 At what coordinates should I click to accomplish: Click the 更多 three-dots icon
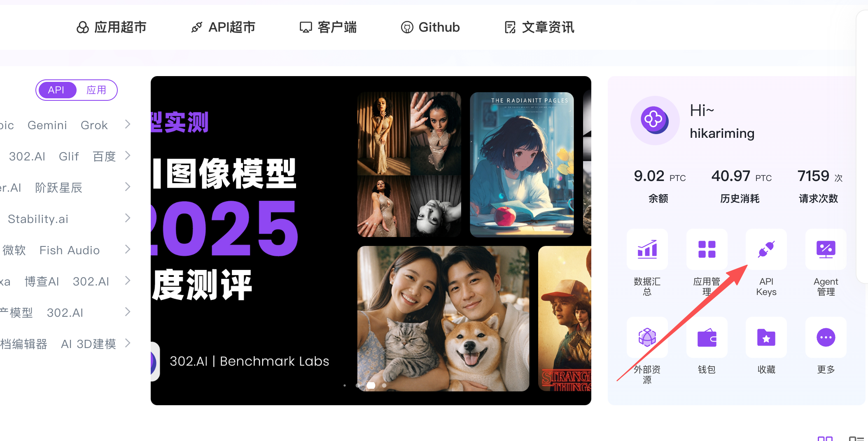(826, 337)
